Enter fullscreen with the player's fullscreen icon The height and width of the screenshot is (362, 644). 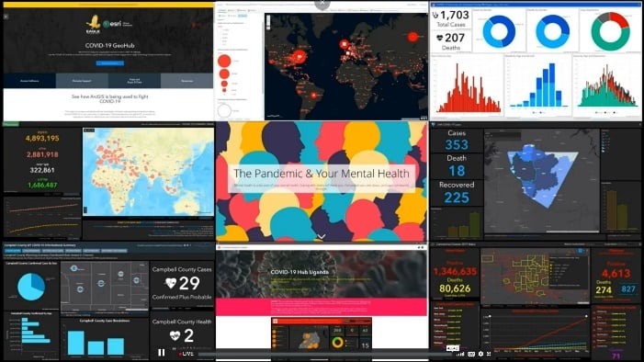point(489,354)
